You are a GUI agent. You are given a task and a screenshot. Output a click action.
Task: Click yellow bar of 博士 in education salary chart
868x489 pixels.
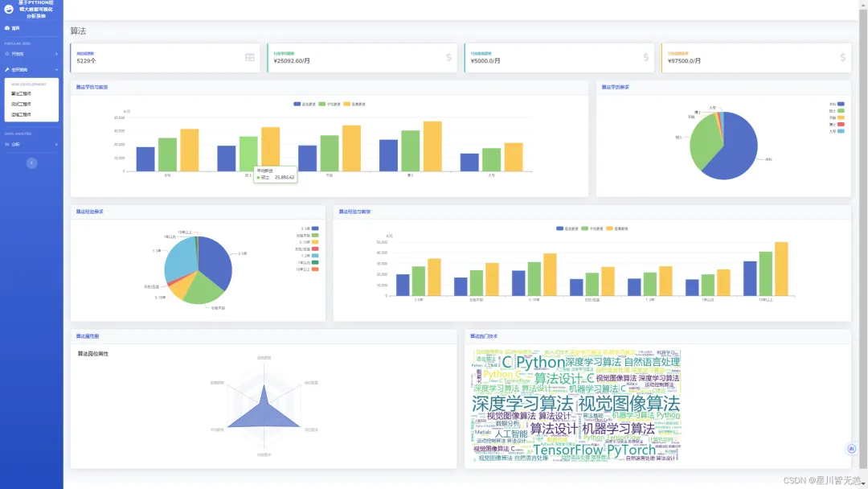pos(433,146)
